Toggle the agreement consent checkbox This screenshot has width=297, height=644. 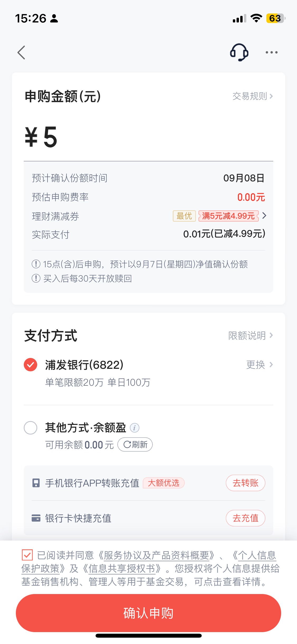point(27,555)
